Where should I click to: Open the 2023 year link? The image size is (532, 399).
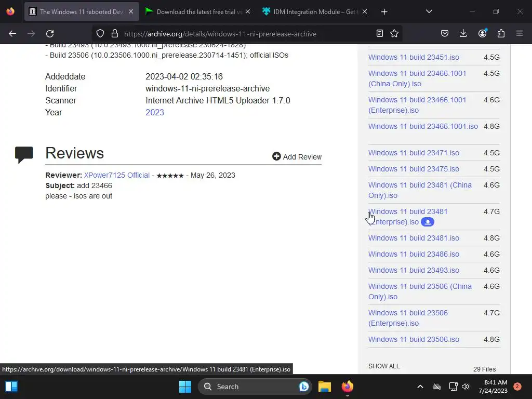coord(155,113)
